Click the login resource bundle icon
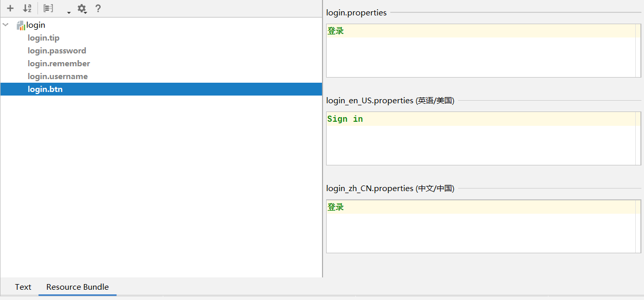644x300 pixels. (21, 25)
